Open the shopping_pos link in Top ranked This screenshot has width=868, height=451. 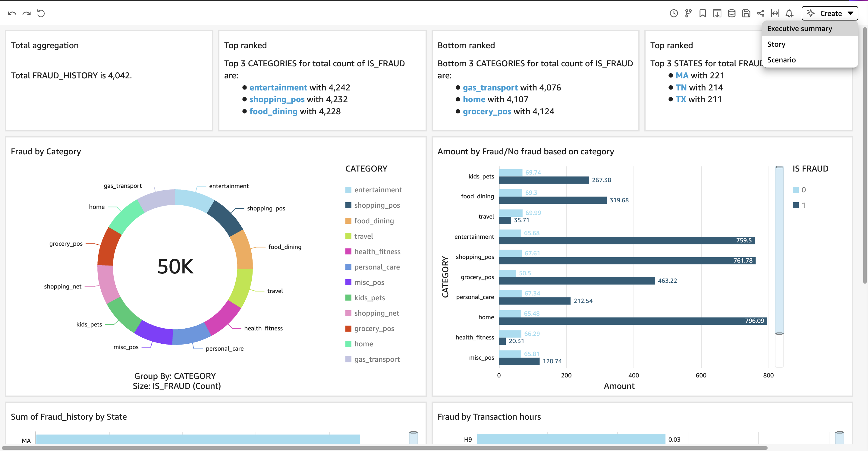point(277,99)
